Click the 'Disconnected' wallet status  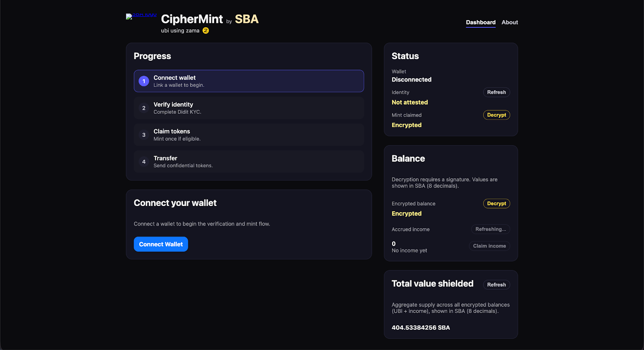411,80
